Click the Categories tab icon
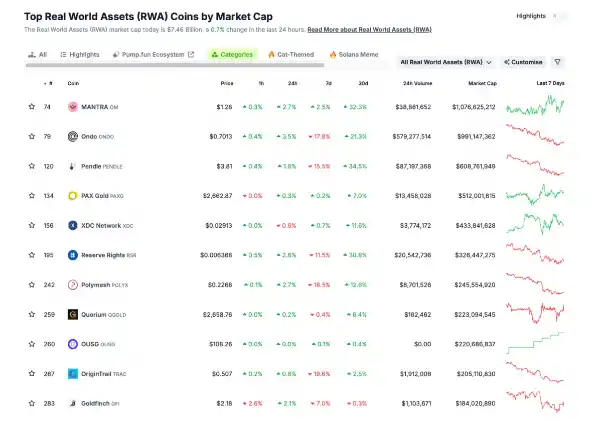595x421 pixels. coord(215,55)
